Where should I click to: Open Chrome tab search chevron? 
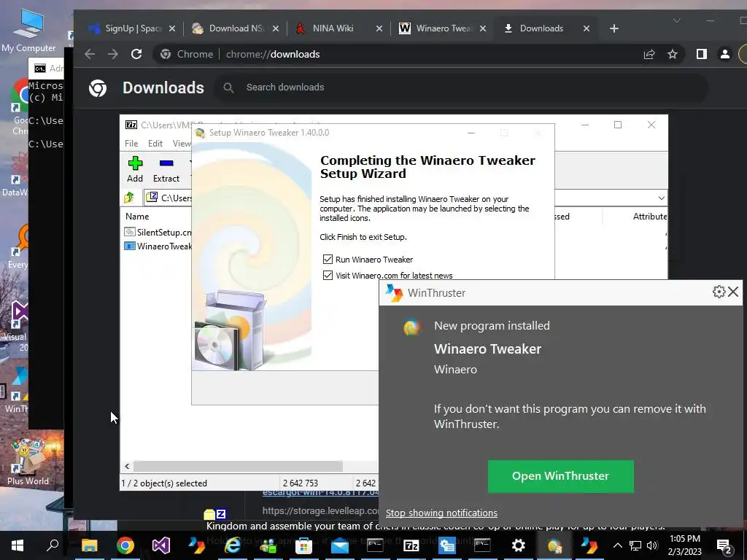[x=676, y=20]
